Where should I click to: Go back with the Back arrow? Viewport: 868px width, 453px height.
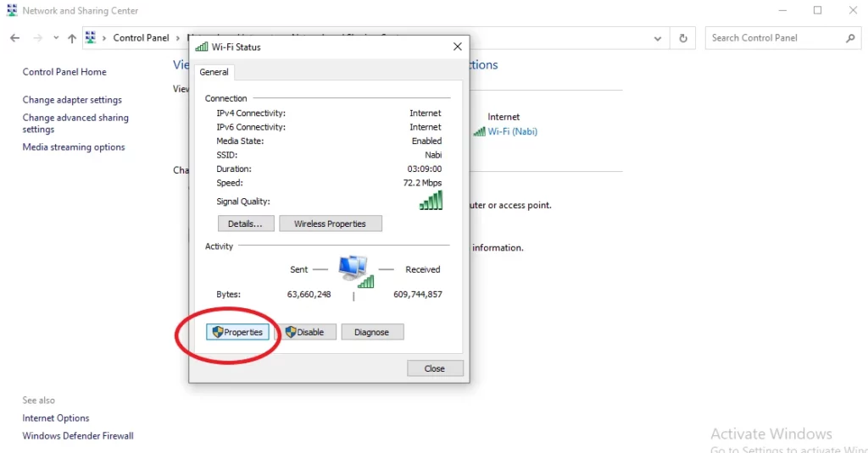pos(15,38)
